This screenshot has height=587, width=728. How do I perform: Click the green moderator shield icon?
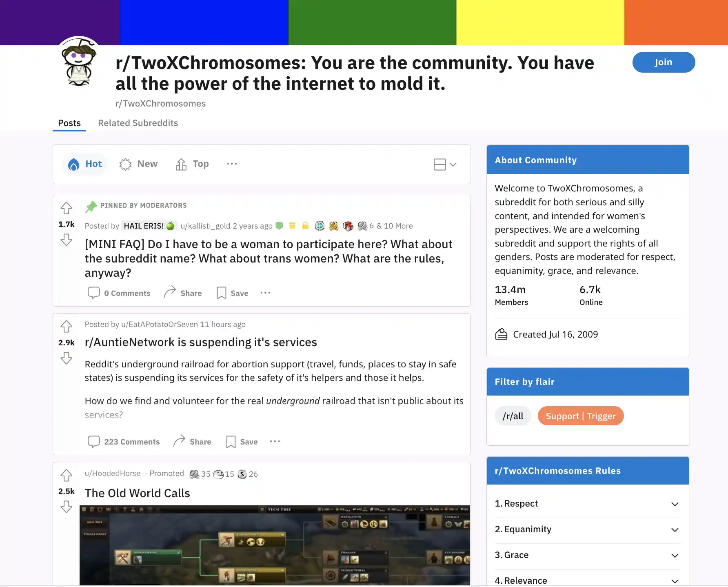point(279,225)
